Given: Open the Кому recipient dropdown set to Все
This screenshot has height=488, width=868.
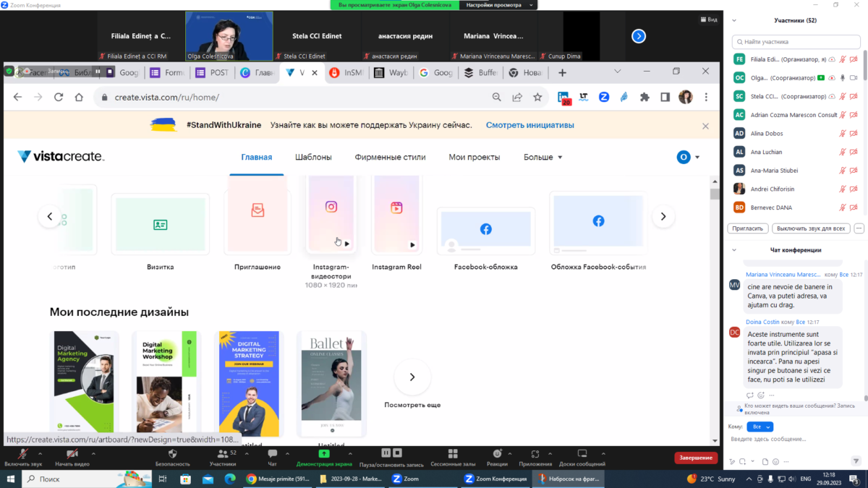Looking at the screenshot, I should point(759,427).
